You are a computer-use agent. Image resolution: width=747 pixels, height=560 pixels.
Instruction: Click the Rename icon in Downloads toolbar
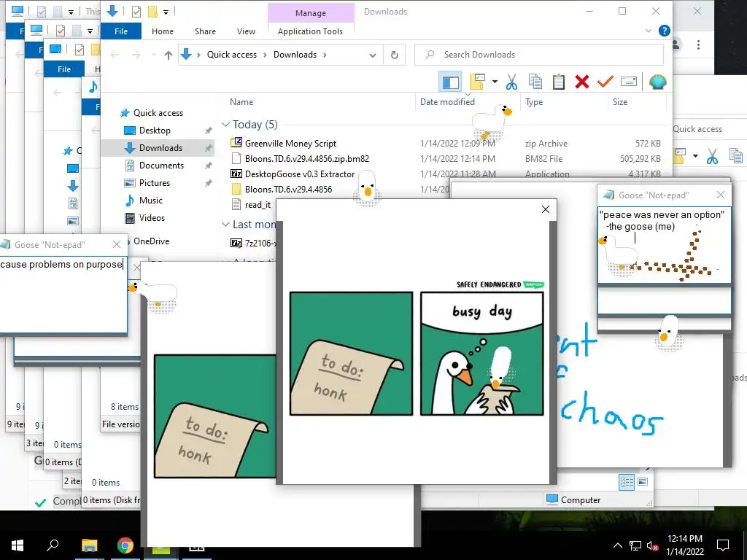[629, 82]
